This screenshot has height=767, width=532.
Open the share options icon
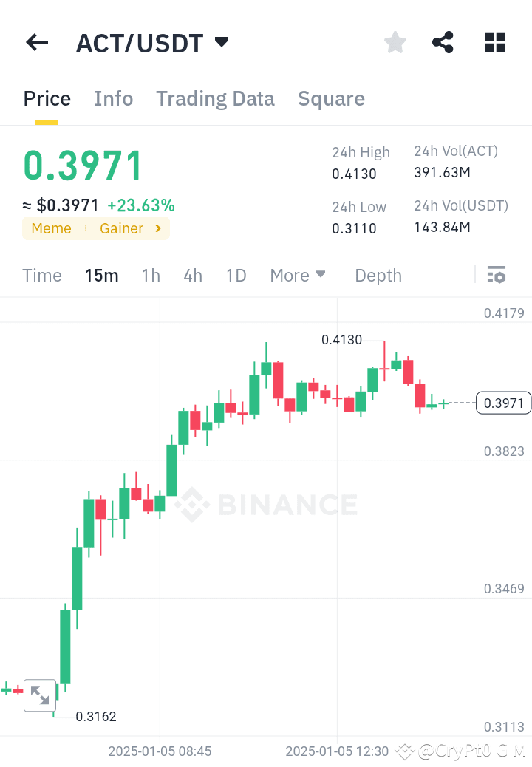pos(443,42)
